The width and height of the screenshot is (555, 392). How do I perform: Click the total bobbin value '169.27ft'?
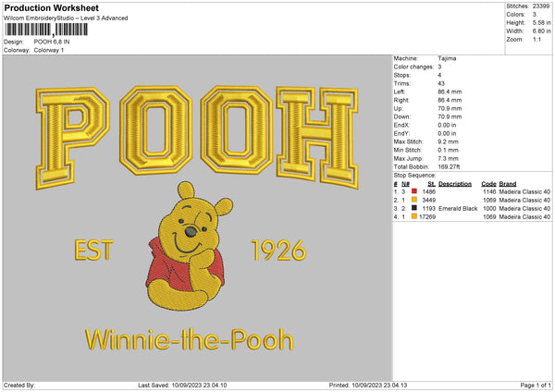tap(449, 166)
